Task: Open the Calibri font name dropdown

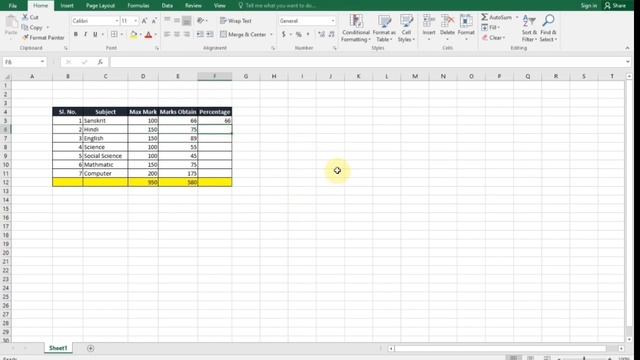Action: (x=117, y=21)
